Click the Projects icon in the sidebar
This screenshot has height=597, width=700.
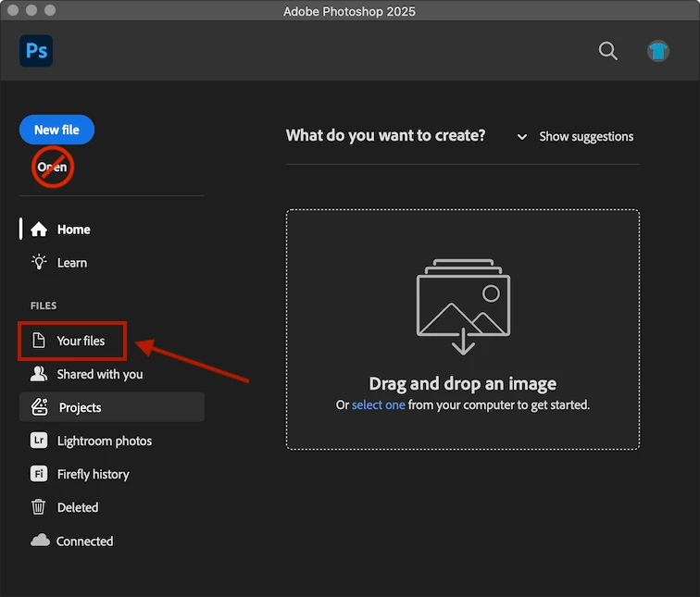pyautogui.click(x=39, y=407)
